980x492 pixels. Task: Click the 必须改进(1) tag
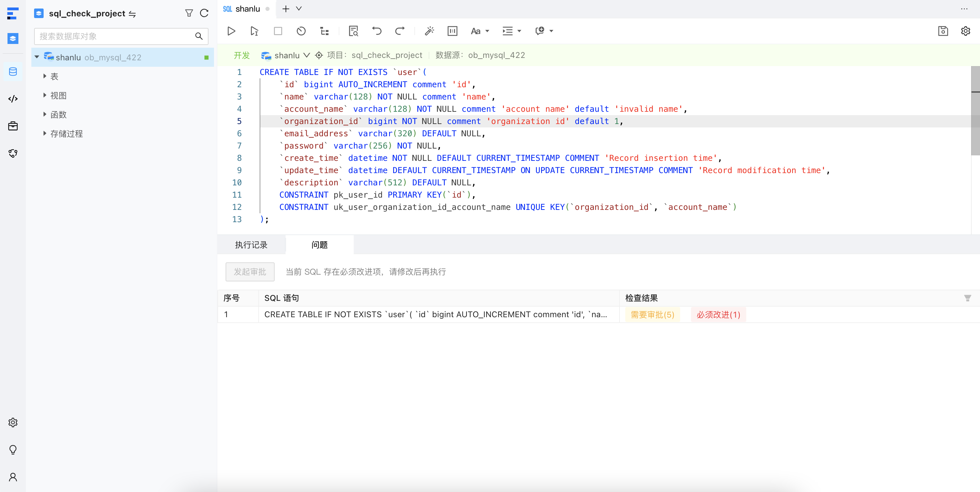coord(718,315)
